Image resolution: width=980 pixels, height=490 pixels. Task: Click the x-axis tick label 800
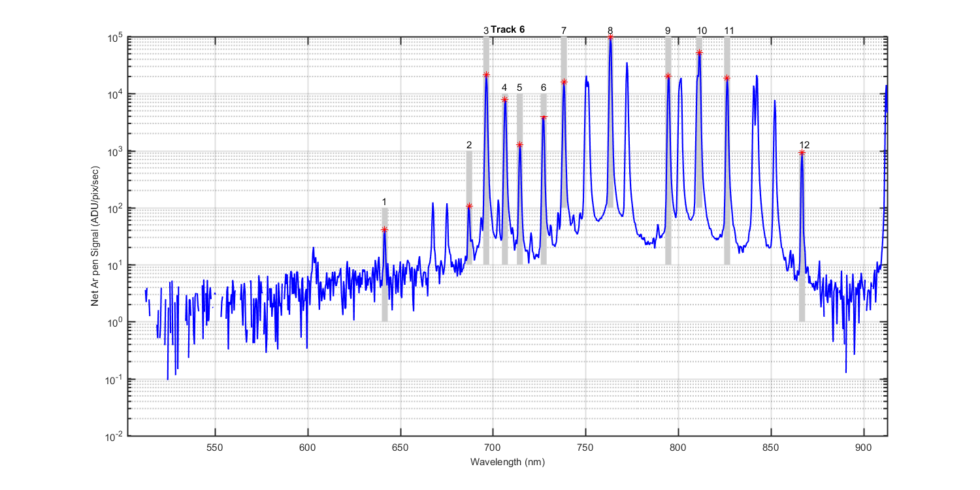[678, 447]
